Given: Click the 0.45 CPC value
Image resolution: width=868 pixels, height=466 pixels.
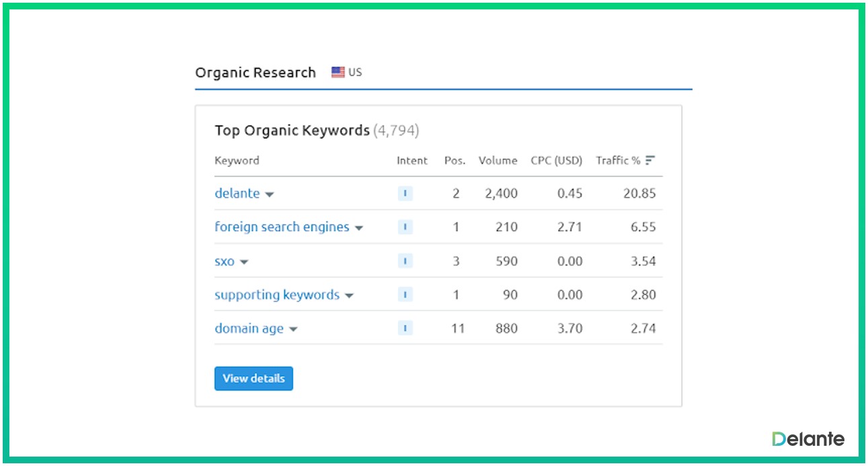Looking at the screenshot, I should 570,194.
